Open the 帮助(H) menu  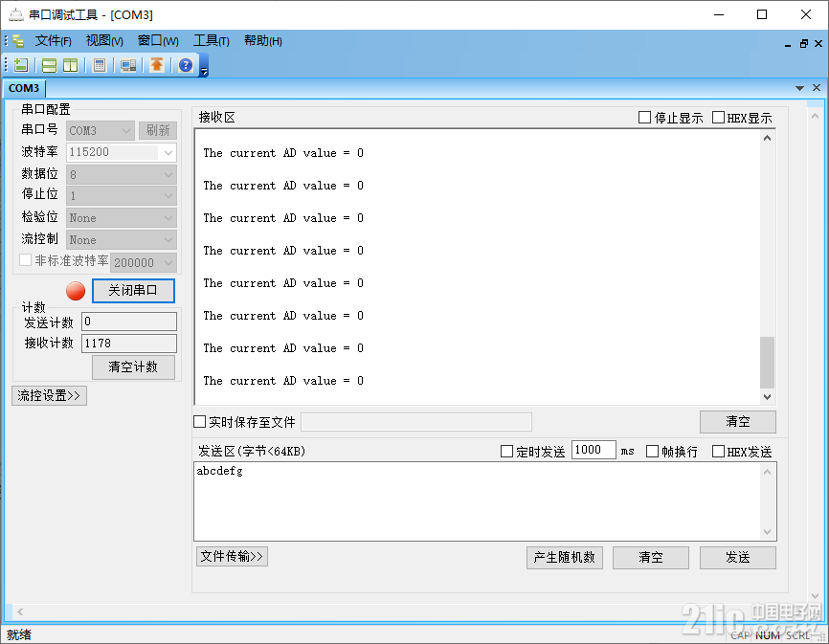[262, 41]
